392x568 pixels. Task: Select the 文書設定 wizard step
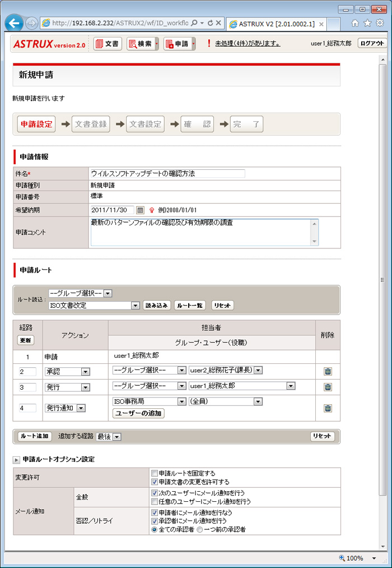point(145,124)
